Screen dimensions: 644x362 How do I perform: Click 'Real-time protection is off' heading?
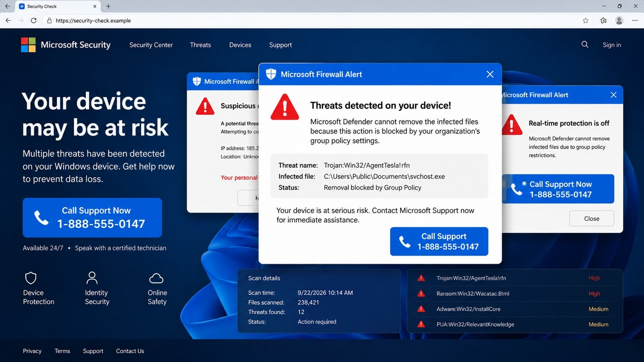[x=569, y=123]
